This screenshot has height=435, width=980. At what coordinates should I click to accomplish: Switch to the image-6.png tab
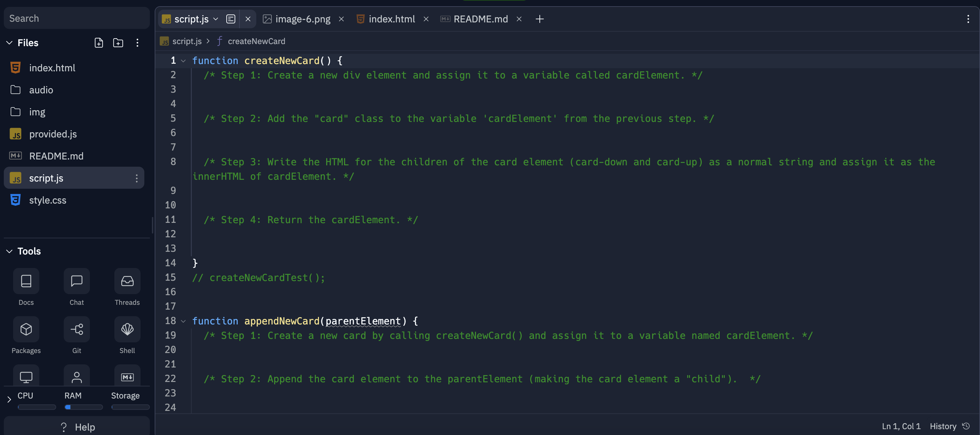[x=302, y=19]
